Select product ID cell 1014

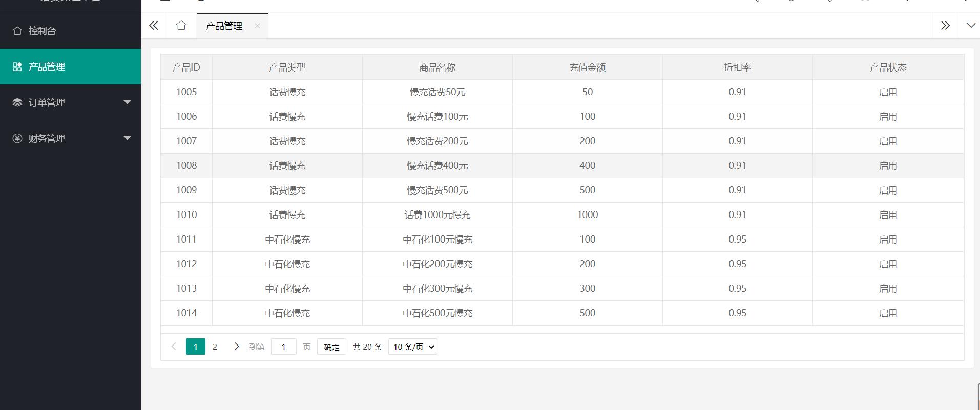tap(186, 313)
